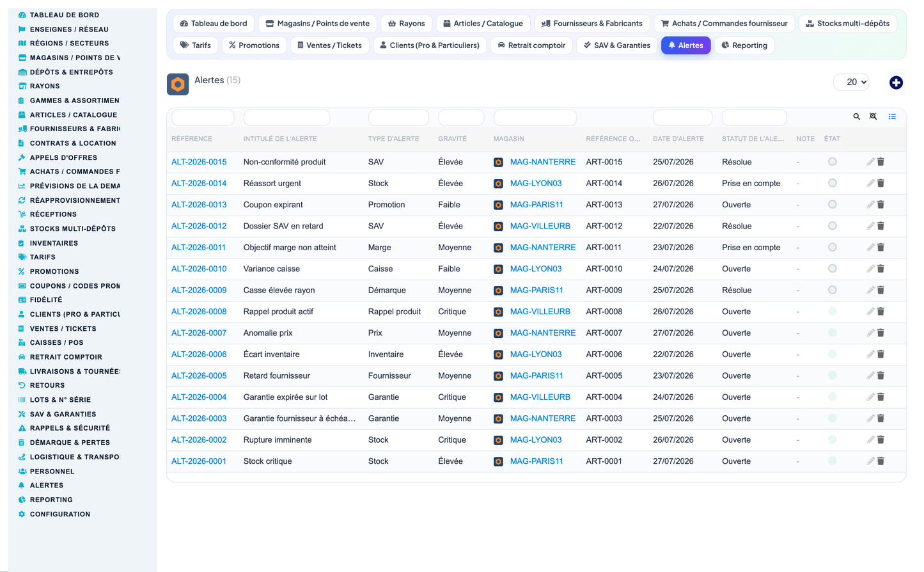Delete alert ALT-2026-0015 with trash icon
Viewport: 924px width, 572px height.
[x=881, y=162]
